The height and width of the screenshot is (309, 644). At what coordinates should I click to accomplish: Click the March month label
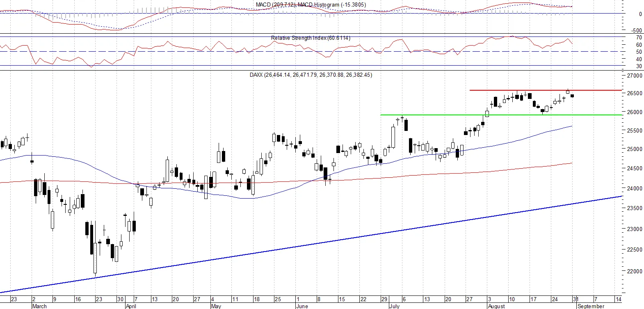click(39, 306)
